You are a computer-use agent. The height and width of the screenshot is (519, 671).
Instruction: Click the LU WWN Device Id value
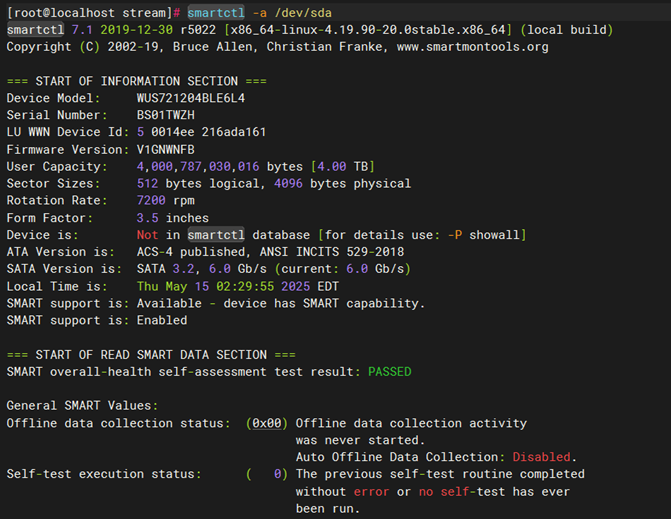point(201,132)
